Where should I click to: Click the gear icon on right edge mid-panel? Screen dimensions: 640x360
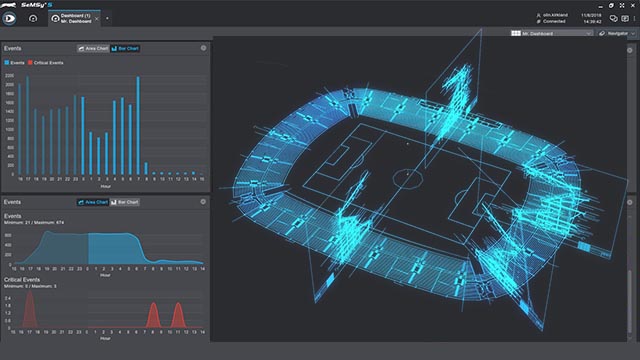pos(630,202)
